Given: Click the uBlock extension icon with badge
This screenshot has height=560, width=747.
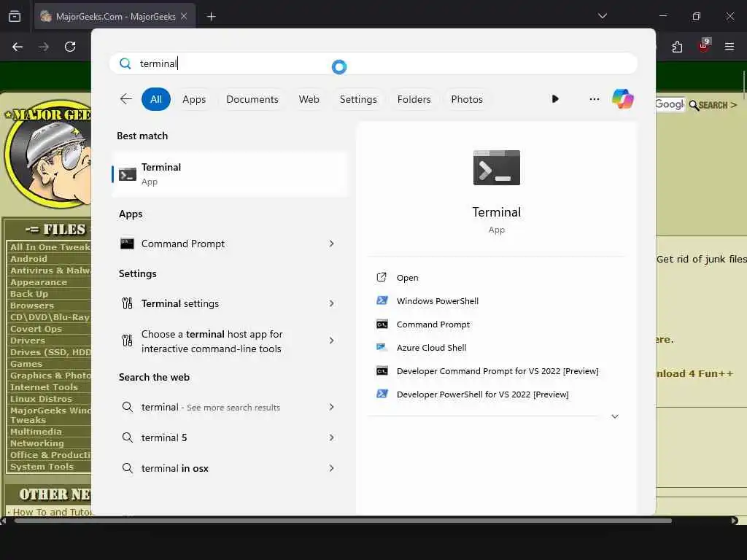Looking at the screenshot, I should pyautogui.click(x=704, y=46).
